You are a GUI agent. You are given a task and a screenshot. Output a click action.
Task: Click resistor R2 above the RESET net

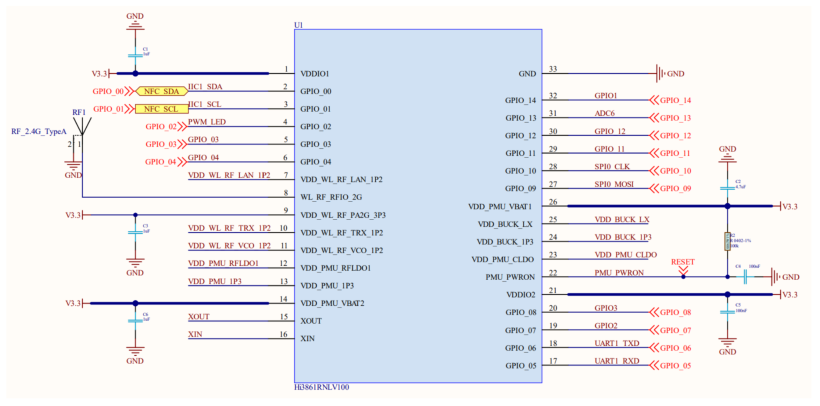[727, 241]
